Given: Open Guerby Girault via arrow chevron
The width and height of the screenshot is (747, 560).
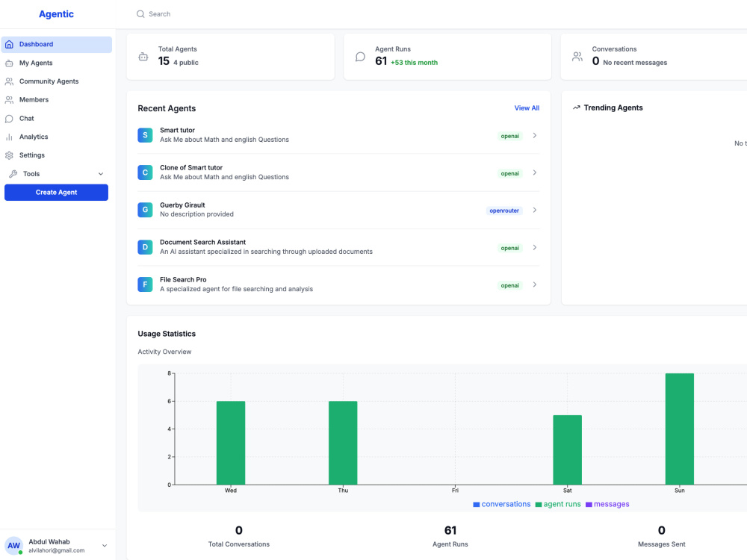Looking at the screenshot, I should pyautogui.click(x=535, y=210).
